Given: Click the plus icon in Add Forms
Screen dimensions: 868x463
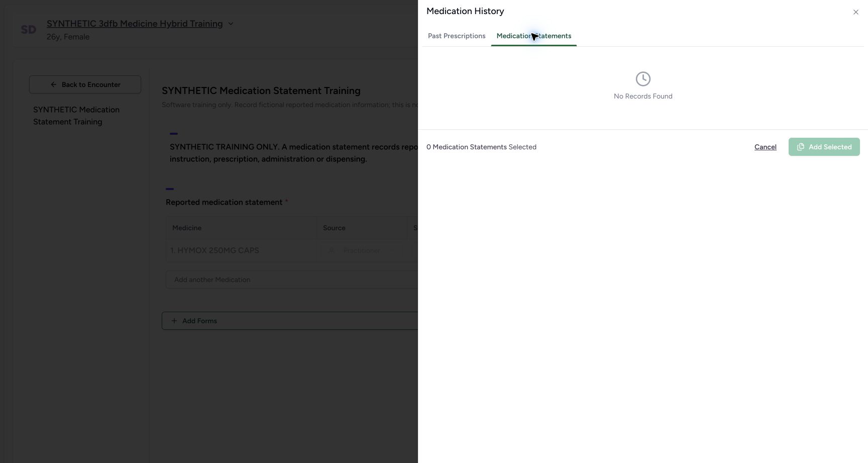Looking at the screenshot, I should [x=174, y=321].
